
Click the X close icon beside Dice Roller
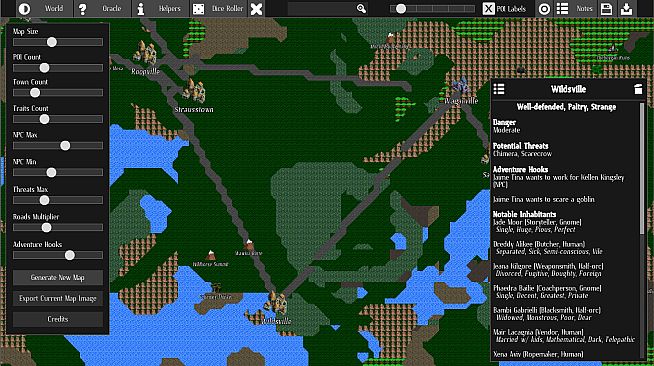coord(257,9)
